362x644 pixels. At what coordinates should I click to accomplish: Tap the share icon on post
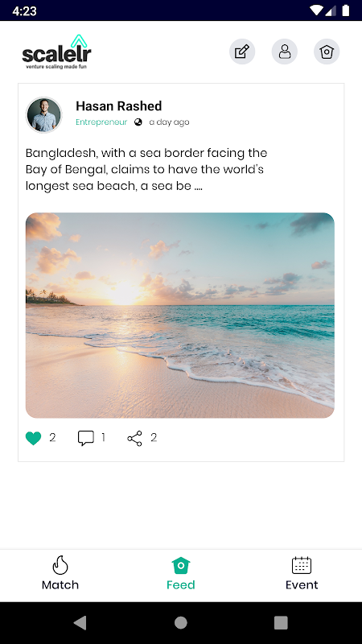click(x=134, y=438)
